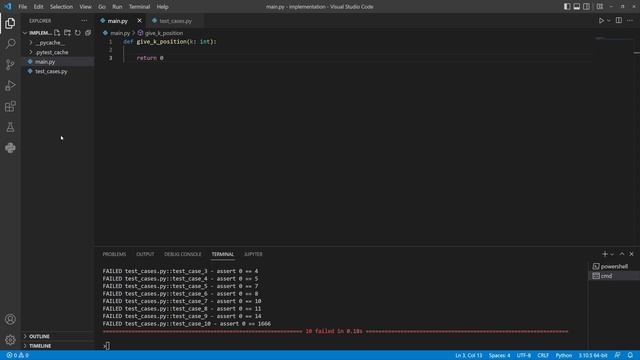Change language mode Python
640x360 pixels.
click(x=563, y=355)
